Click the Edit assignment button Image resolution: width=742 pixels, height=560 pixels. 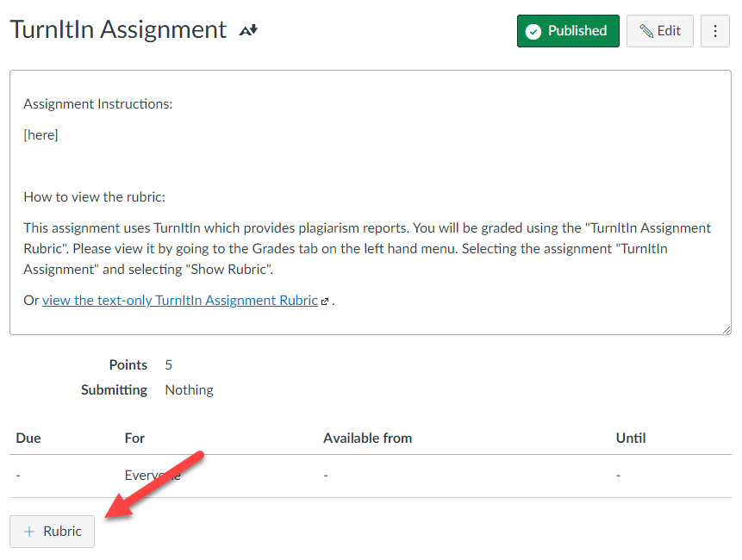point(659,31)
